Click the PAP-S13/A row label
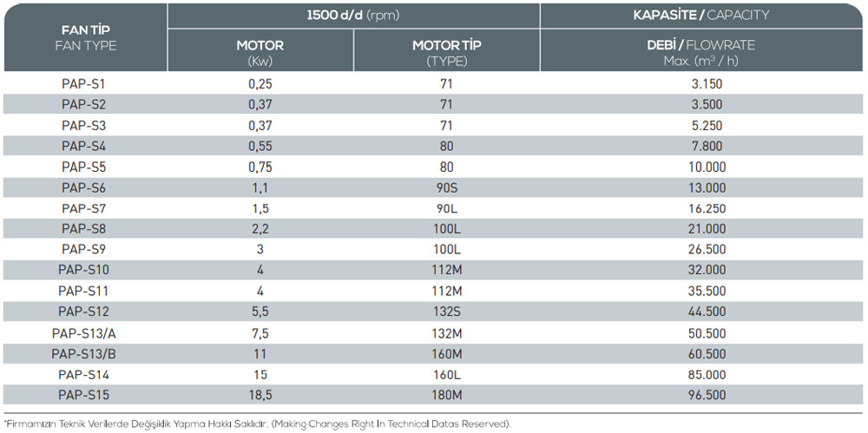Image resolution: width=868 pixels, height=433 pixels. (83, 332)
